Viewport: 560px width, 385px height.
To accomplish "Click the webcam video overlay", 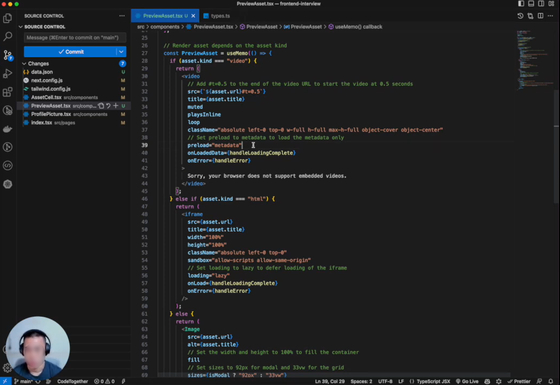I will (x=38, y=348).
